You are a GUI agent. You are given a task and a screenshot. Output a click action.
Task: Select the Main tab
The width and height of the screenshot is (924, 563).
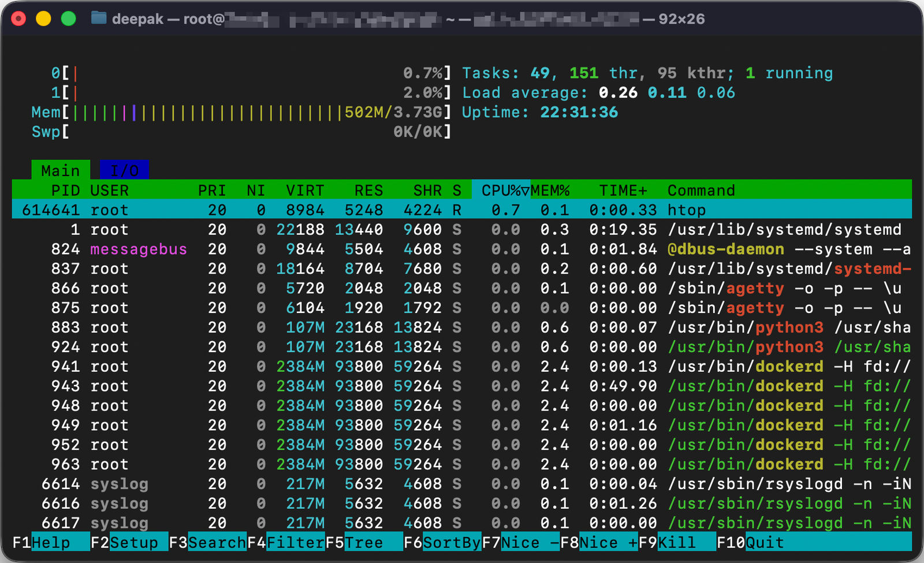tap(60, 170)
